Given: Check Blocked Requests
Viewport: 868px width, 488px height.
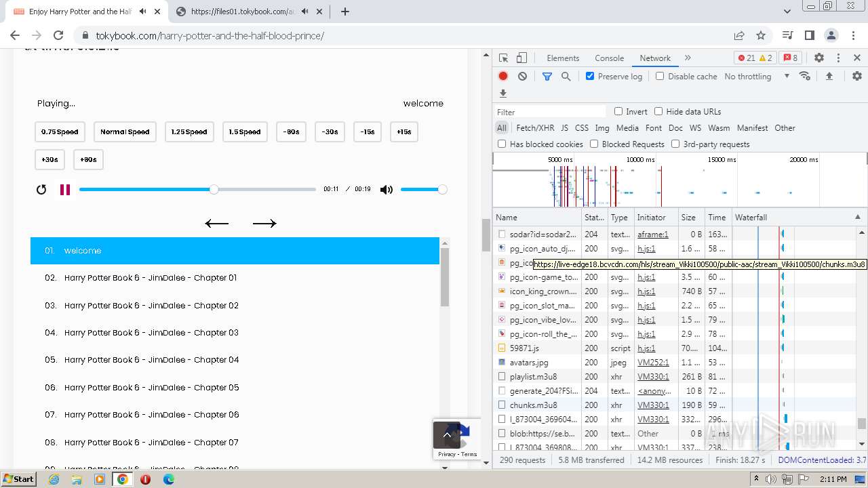Looking at the screenshot, I should click(594, 144).
